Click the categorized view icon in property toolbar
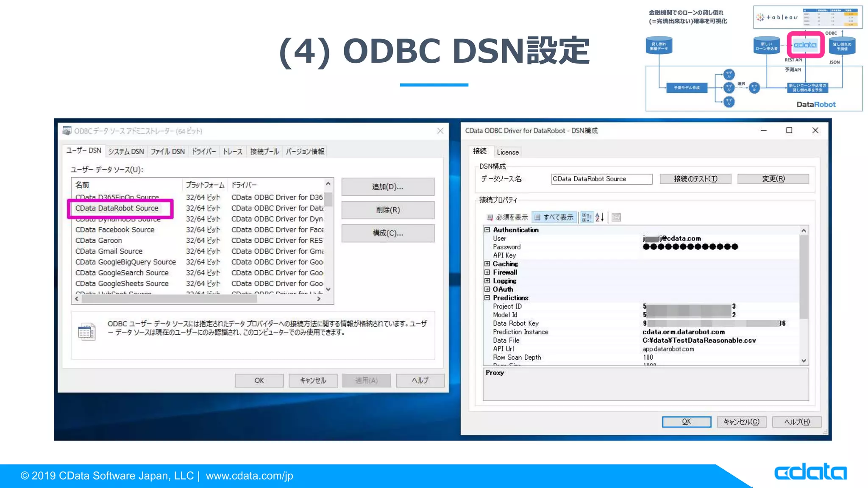 (586, 217)
